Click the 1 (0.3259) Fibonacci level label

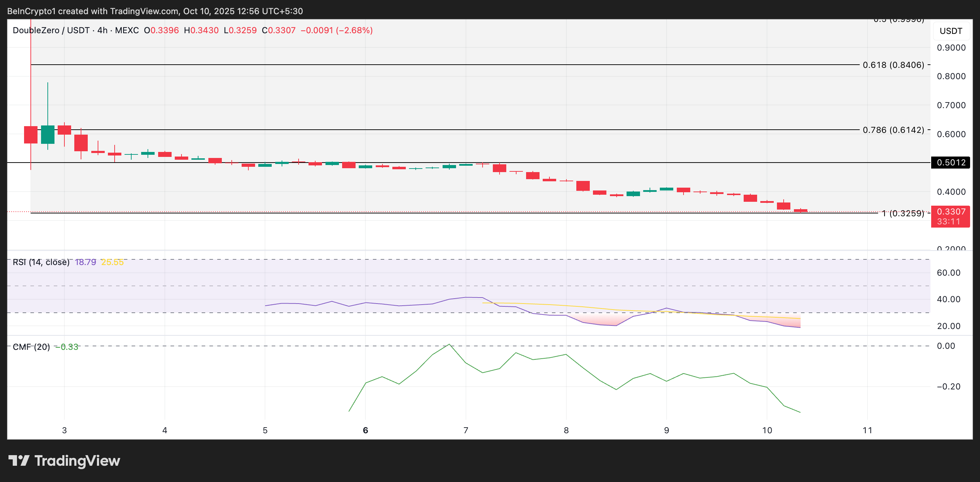903,214
